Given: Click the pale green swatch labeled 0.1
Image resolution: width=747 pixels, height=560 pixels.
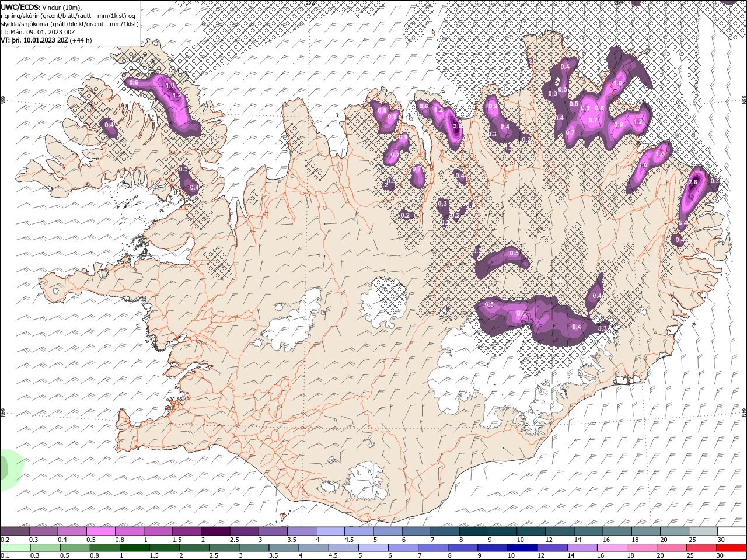Looking at the screenshot, I should point(15,548).
